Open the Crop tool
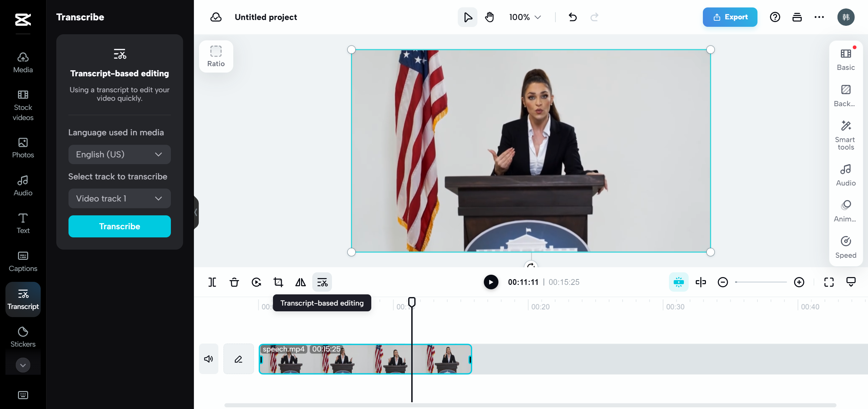 point(277,282)
